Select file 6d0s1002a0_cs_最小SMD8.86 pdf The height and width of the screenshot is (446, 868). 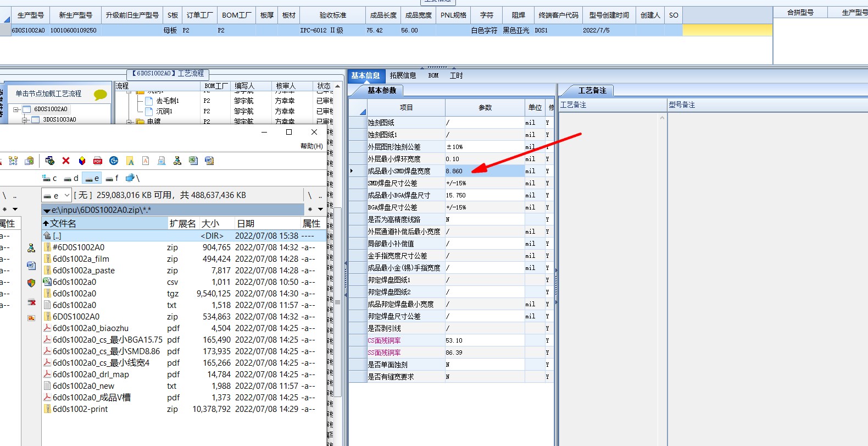pyautogui.click(x=184, y=351)
